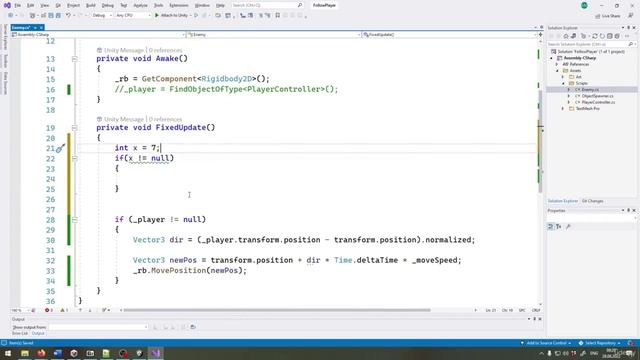Open the Live Share button
The width and height of the screenshot is (640, 360).
pyautogui.click(x=608, y=16)
